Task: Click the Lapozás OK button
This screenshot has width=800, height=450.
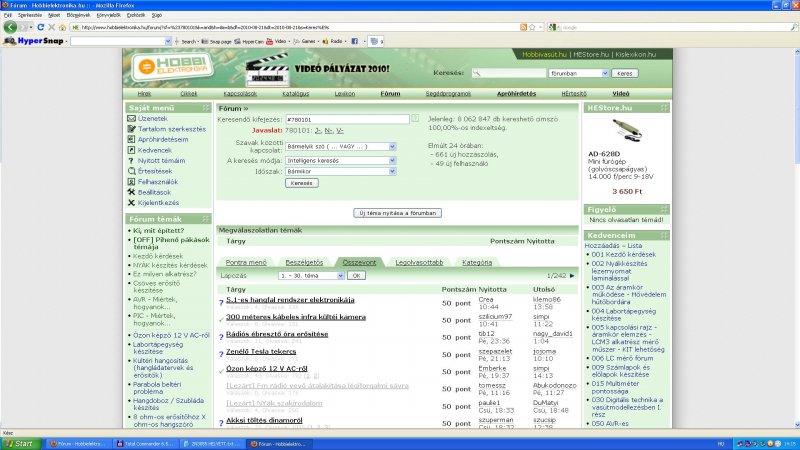Action: 356,276
